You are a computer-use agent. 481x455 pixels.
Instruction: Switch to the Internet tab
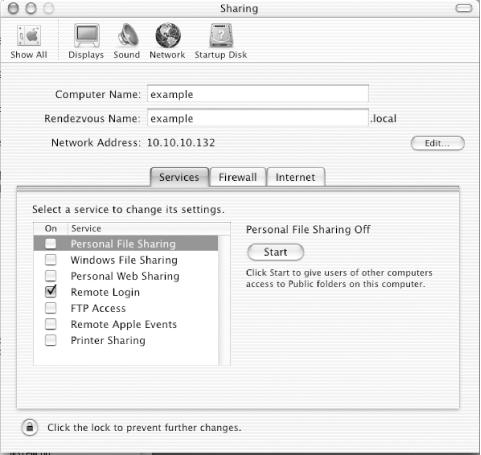[x=295, y=177]
